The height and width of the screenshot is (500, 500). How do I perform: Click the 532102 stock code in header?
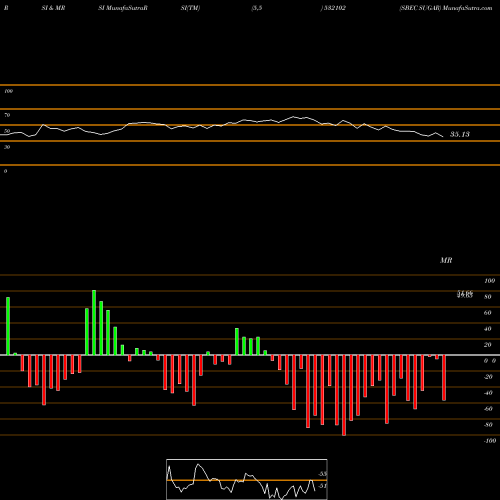tap(334, 8)
